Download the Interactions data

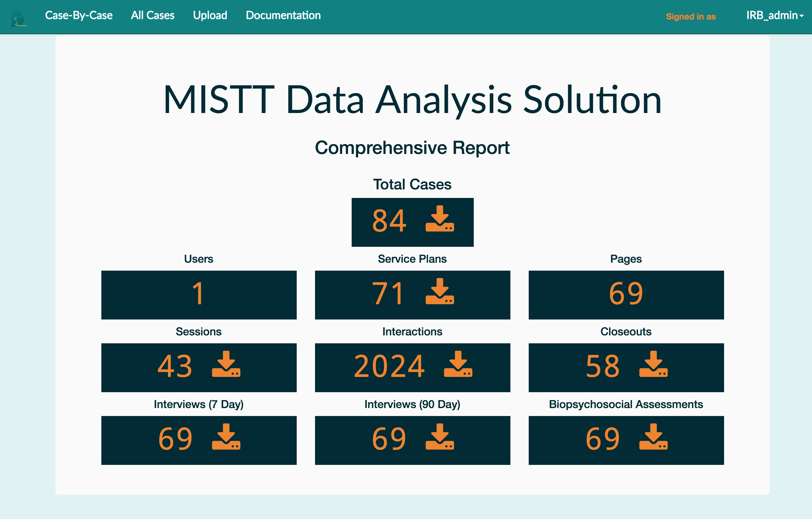pos(458,364)
